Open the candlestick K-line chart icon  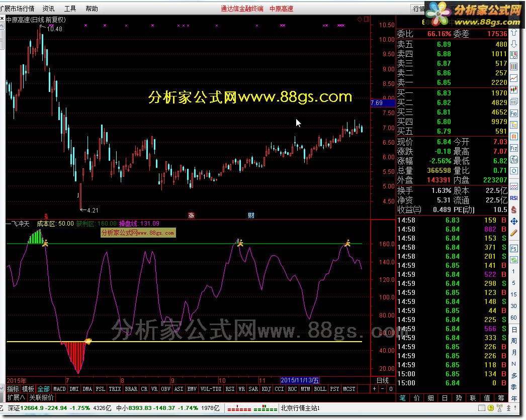pyautogui.click(x=513, y=90)
